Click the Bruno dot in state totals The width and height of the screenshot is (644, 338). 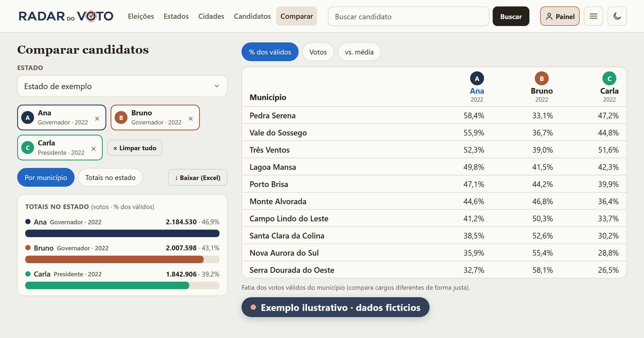click(28, 248)
